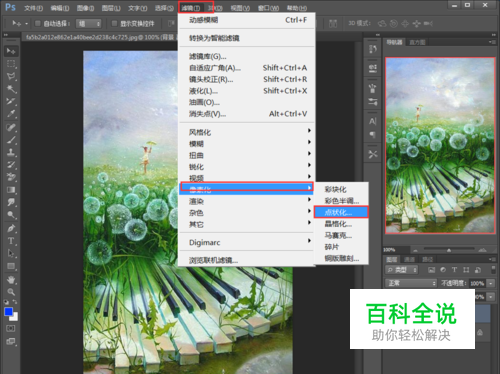Open the blend mode 正常 dropdown
Screen dimensions: 500x374
tap(411, 283)
